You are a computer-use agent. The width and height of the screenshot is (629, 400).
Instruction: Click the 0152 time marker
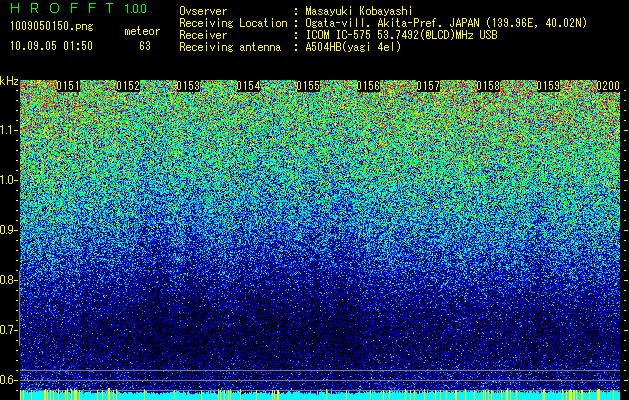(128, 86)
